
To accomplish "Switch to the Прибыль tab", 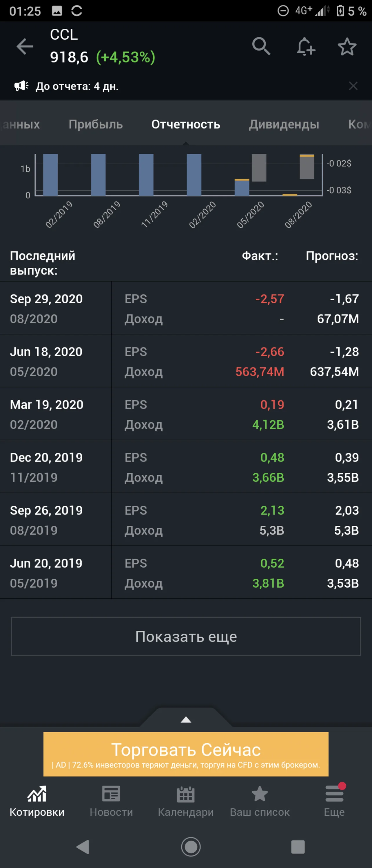I will click(96, 124).
